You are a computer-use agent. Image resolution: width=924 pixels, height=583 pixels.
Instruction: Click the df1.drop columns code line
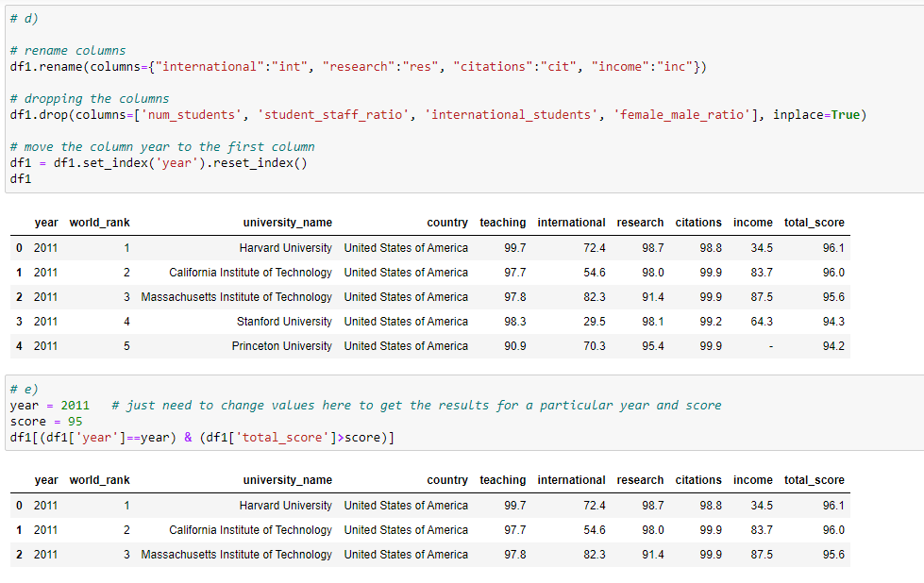tap(437, 115)
